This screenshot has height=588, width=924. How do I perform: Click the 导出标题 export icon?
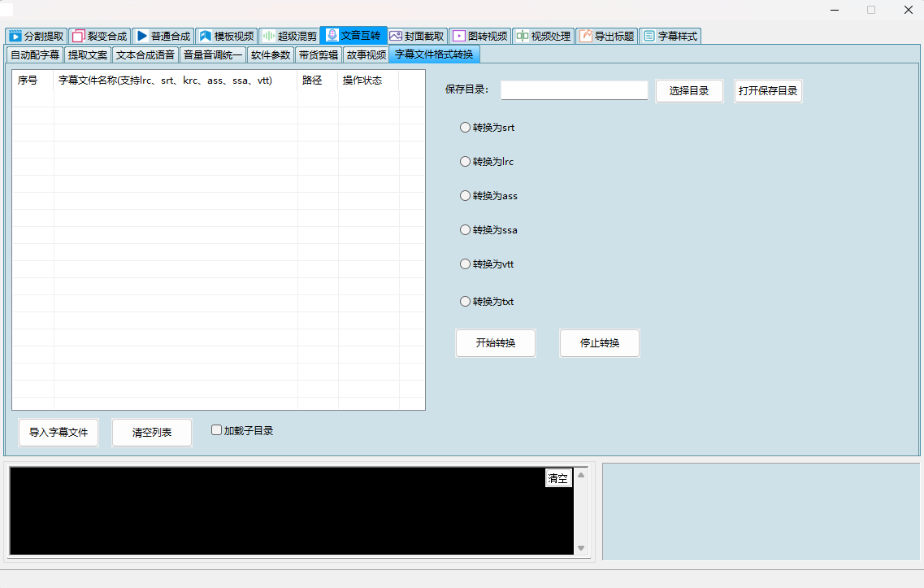(x=585, y=37)
